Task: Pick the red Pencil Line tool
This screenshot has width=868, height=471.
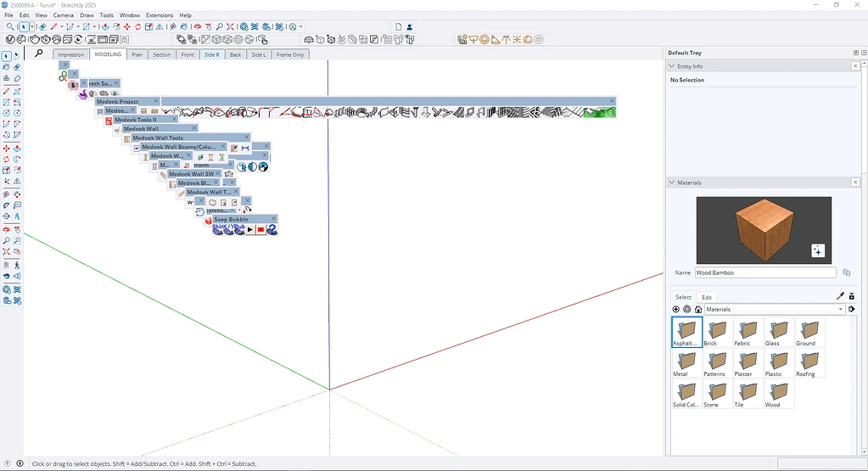Action: pyautogui.click(x=53, y=26)
